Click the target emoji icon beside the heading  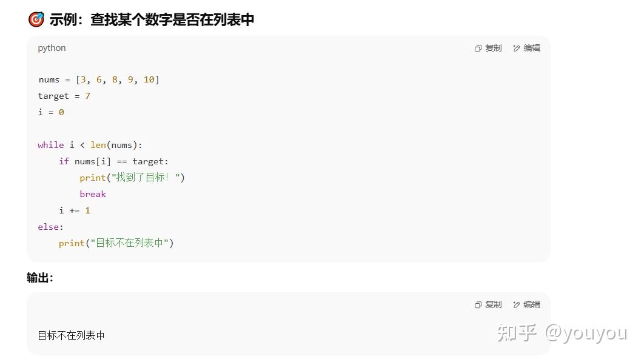36,19
